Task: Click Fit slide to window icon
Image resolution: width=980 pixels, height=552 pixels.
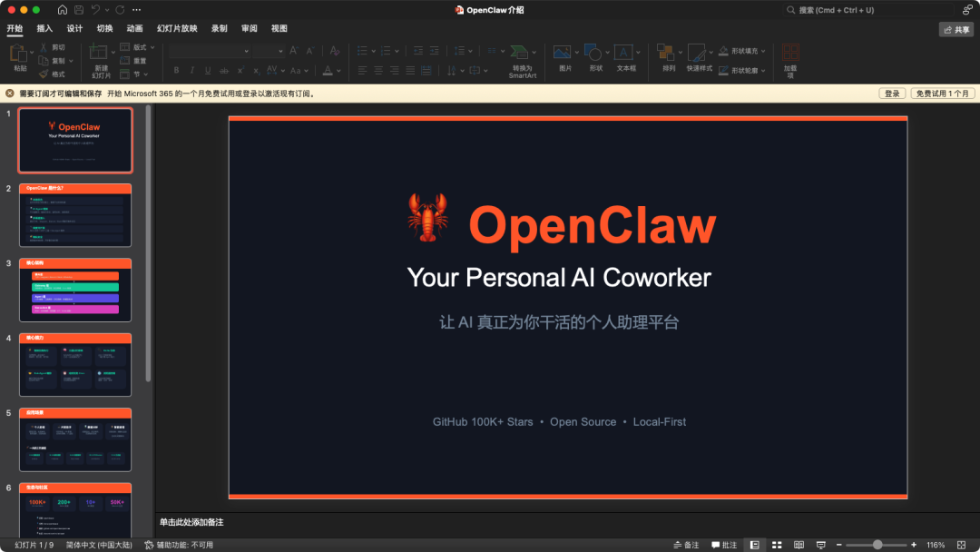Action: pyautogui.click(x=961, y=545)
